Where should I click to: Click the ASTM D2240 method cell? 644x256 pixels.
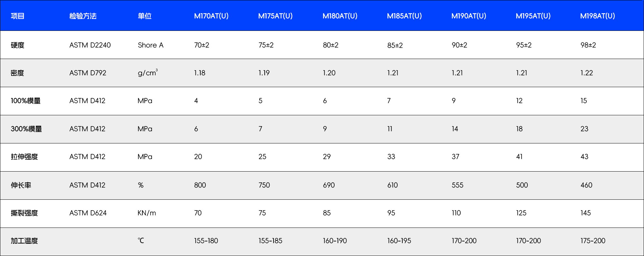click(x=90, y=45)
